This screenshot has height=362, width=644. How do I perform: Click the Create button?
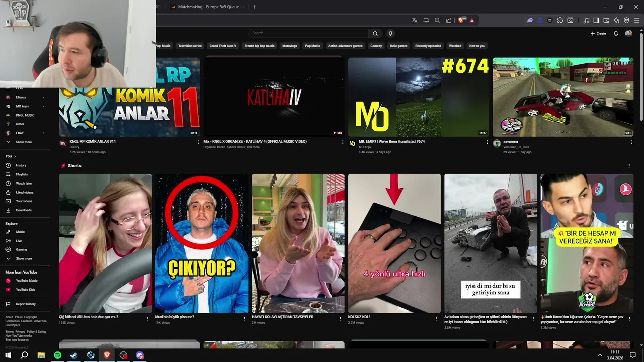(x=598, y=33)
